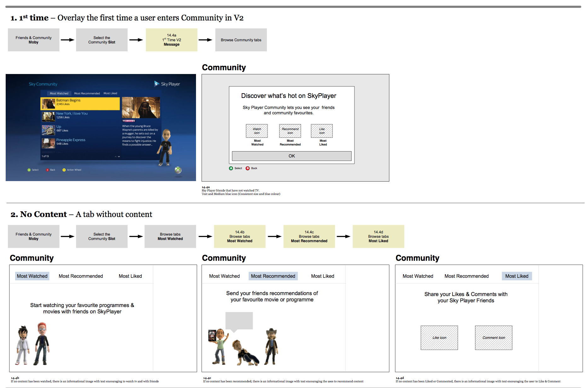Select the small Like icon in the dialog

tap(322, 131)
